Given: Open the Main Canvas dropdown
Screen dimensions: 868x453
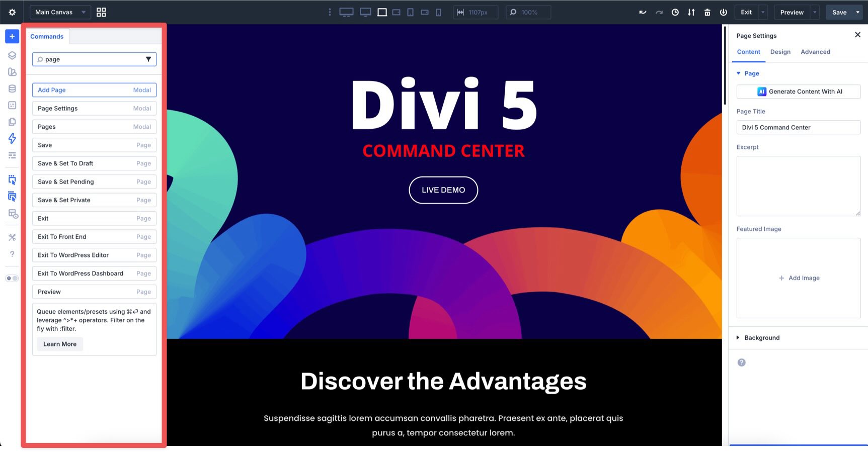Looking at the screenshot, I should (x=59, y=12).
